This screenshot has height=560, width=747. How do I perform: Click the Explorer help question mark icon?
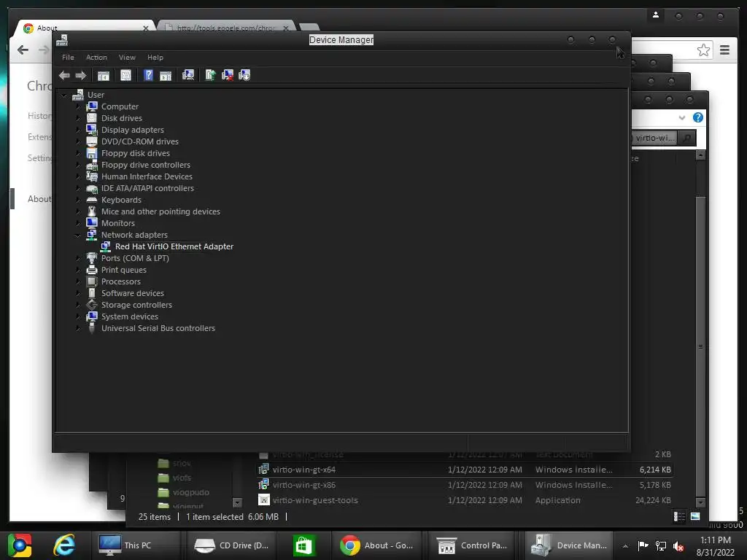pyautogui.click(x=698, y=117)
